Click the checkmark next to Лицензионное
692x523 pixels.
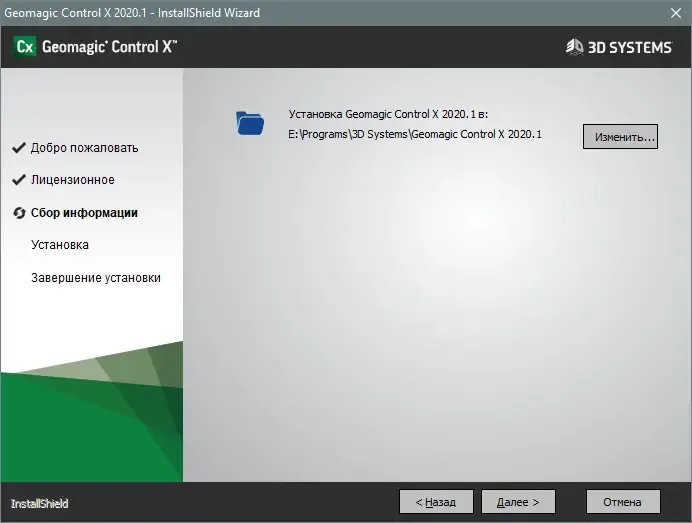19,180
